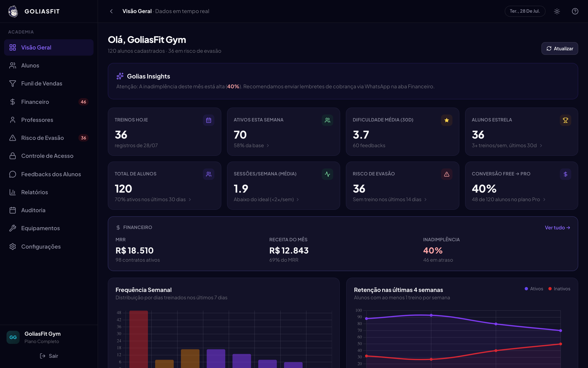Click the purple Ativos legend dot

point(526,289)
